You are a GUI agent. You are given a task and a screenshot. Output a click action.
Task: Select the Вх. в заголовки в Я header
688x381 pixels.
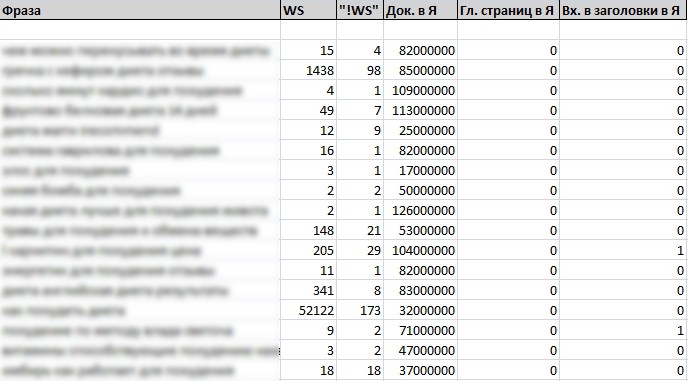[x=623, y=10]
